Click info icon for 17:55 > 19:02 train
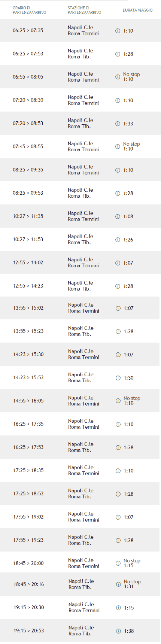Viewport: 161px width, 644px height. point(118,517)
